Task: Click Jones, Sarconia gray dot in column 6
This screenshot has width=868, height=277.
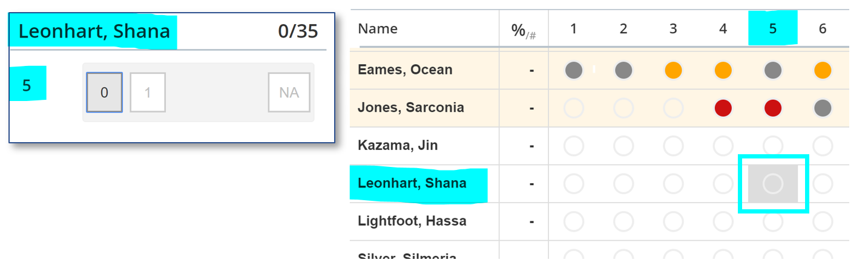Action: (822, 108)
